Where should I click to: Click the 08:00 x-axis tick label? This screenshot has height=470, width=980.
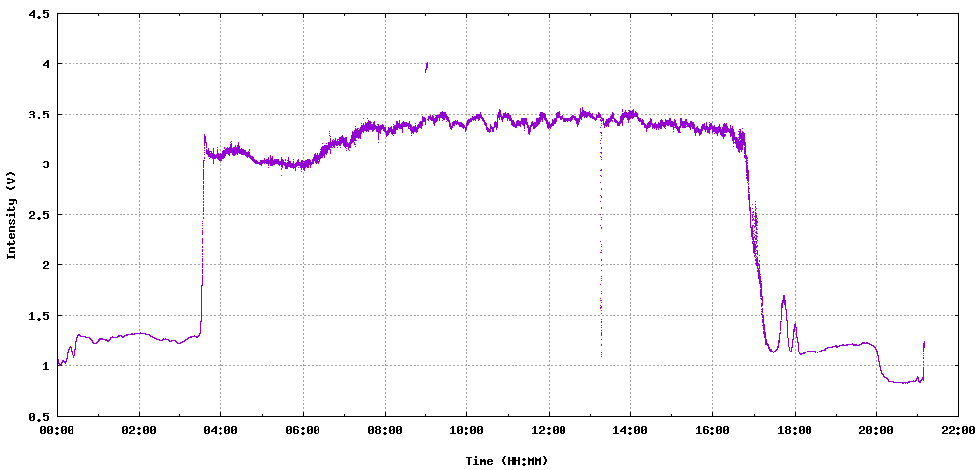(x=384, y=430)
